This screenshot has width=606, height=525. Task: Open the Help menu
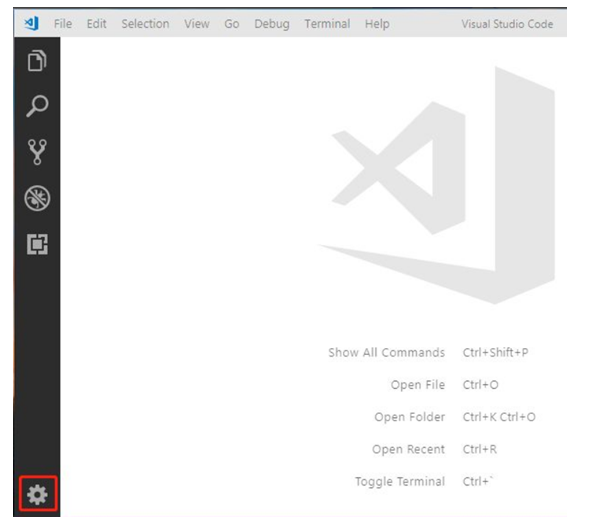(x=377, y=24)
